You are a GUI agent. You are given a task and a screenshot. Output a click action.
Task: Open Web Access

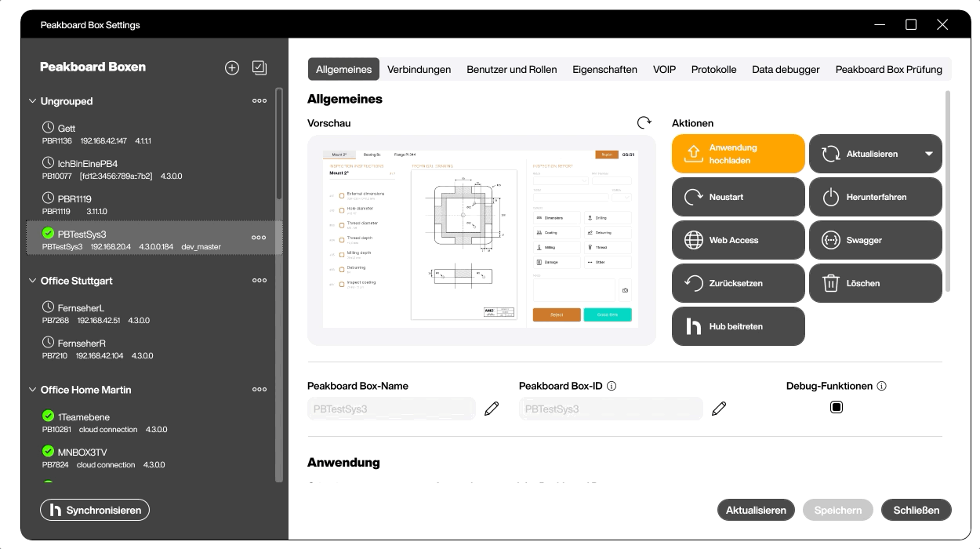tap(739, 240)
